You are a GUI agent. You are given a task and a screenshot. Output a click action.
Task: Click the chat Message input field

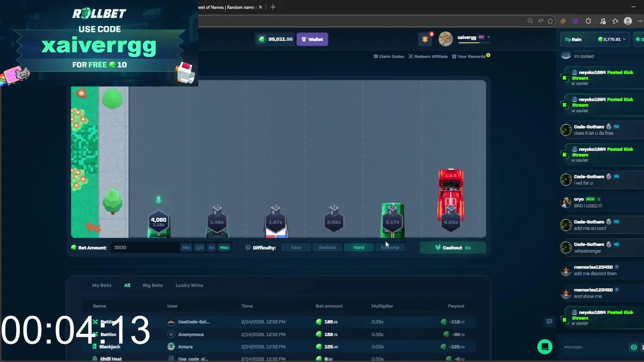pyautogui.click(x=594, y=347)
